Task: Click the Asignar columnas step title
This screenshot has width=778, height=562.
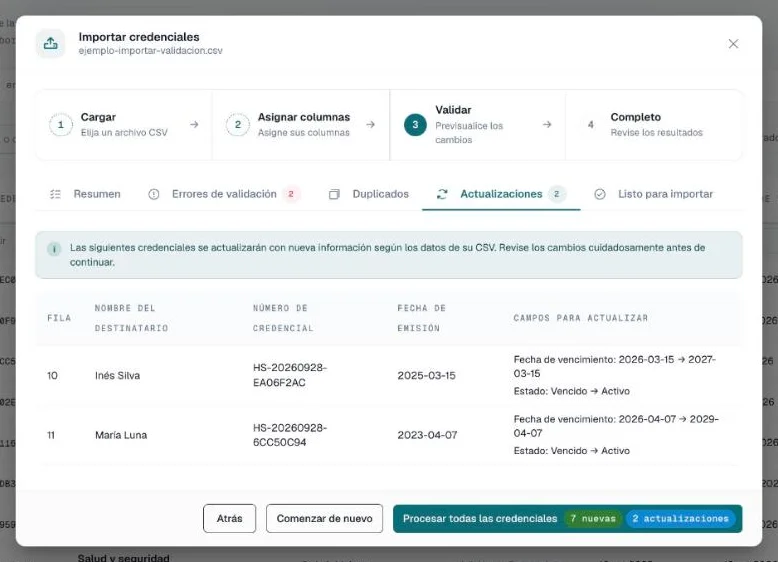Action: pyautogui.click(x=304, y=117)
